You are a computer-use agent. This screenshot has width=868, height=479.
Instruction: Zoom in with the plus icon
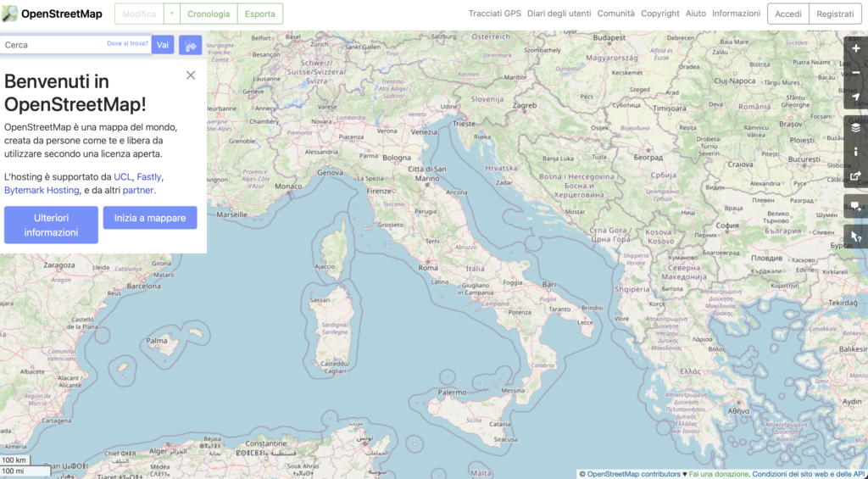[x=856, y=48]
